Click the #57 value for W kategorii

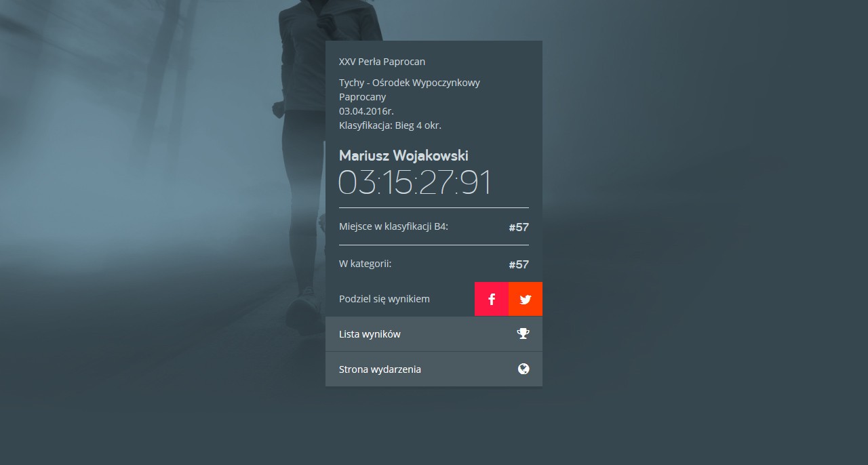point(519,264)
